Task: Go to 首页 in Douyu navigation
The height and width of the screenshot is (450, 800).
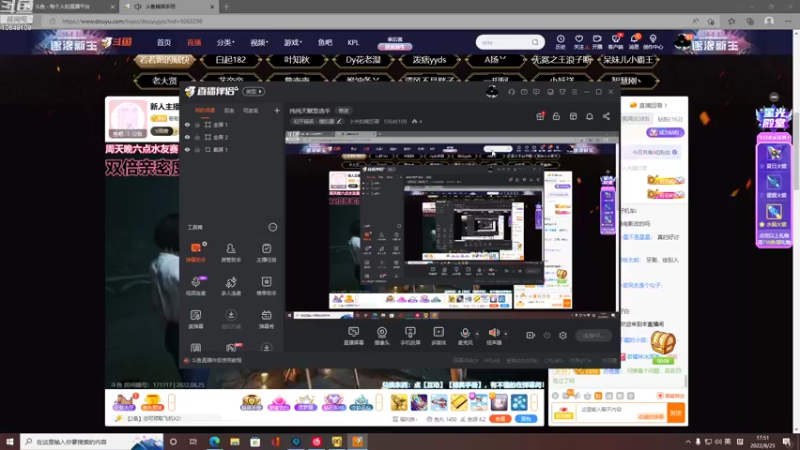Action: point(164,42)
